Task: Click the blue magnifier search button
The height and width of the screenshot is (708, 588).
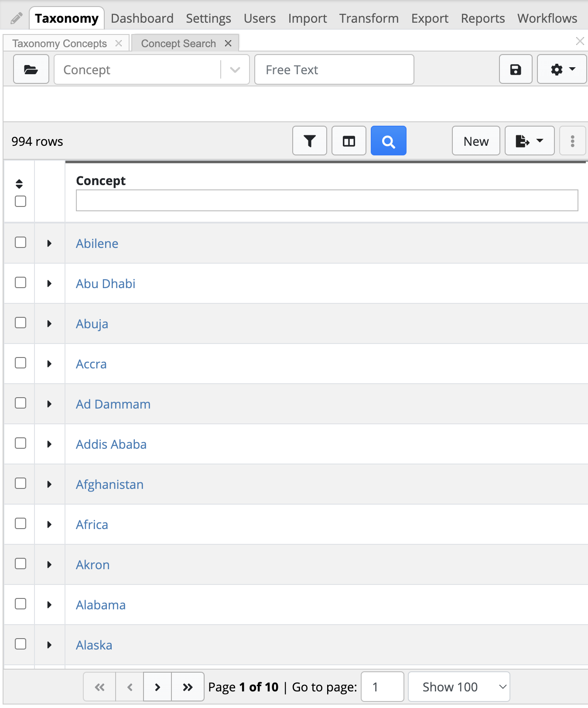Action: (x=388, y=141)
